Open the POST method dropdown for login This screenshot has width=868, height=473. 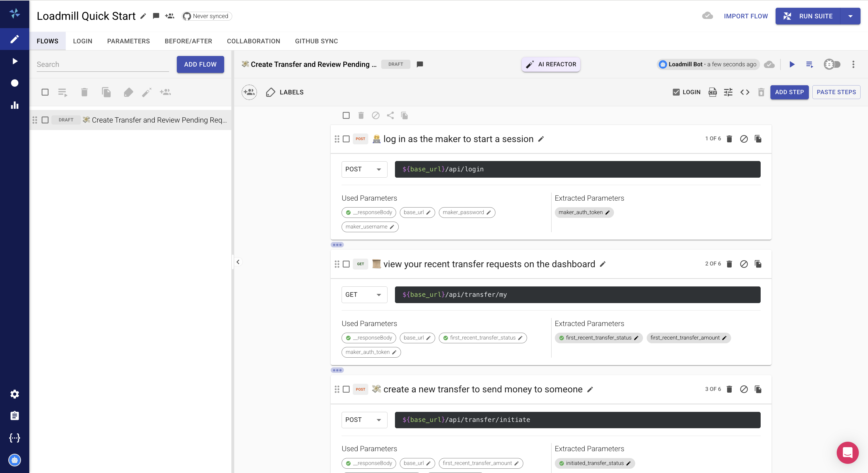[364, 169]
